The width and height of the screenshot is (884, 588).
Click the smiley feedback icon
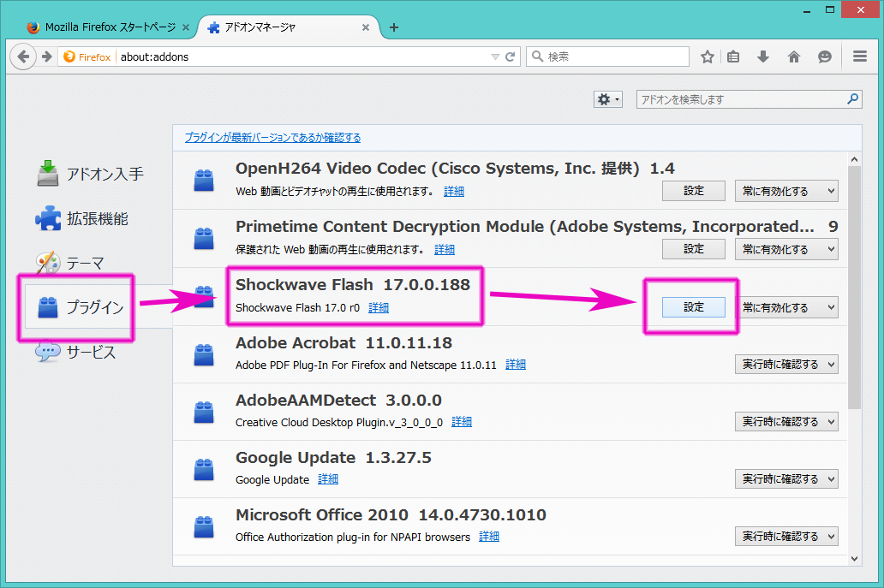(x=824, y=56)
